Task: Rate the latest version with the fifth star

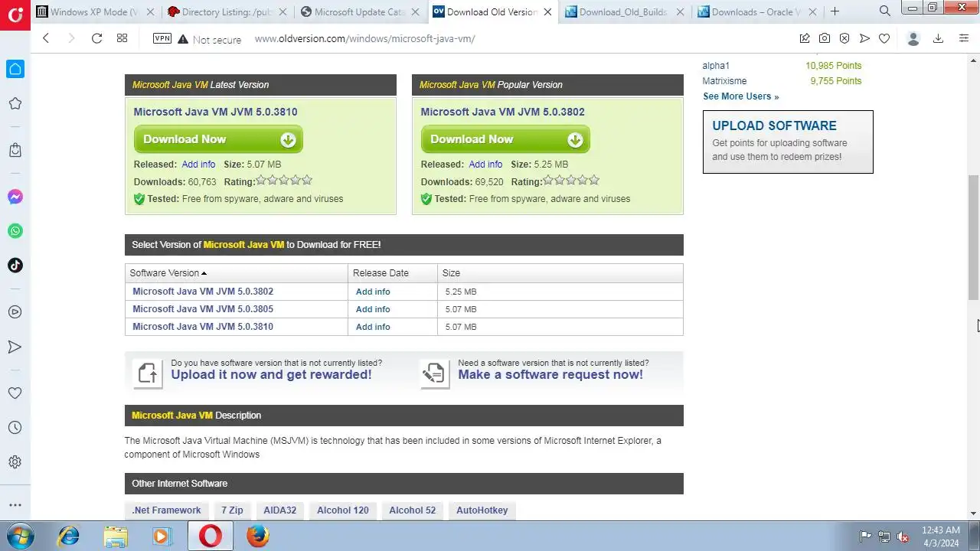Action: 307,181
